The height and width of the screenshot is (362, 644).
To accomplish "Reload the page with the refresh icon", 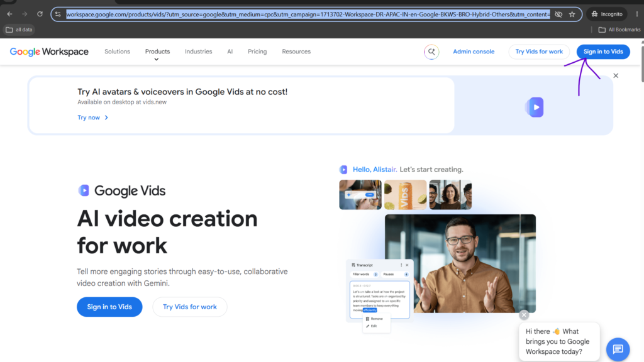I will tap(40, 14).
